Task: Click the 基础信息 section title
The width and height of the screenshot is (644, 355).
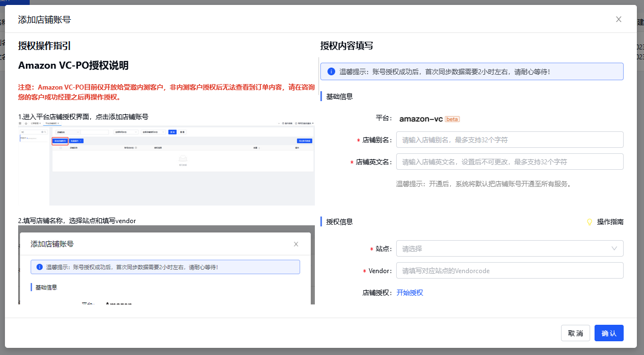Action: click(x=339, y=97)
